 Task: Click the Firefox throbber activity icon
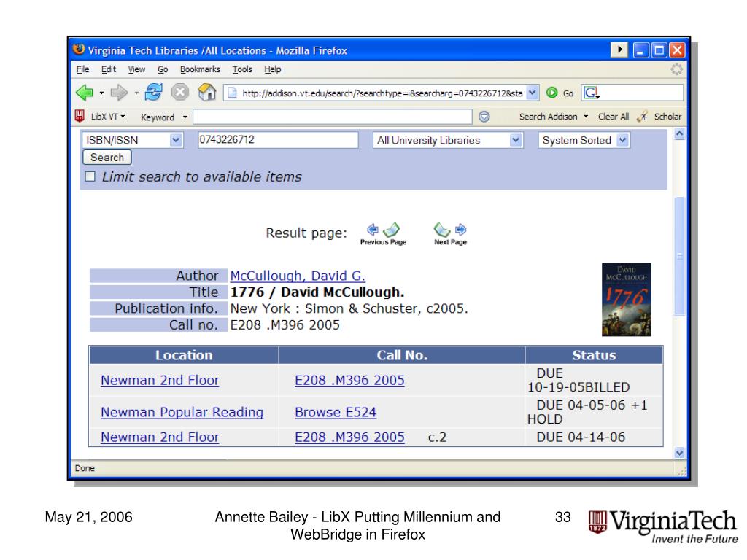point(676,69)
